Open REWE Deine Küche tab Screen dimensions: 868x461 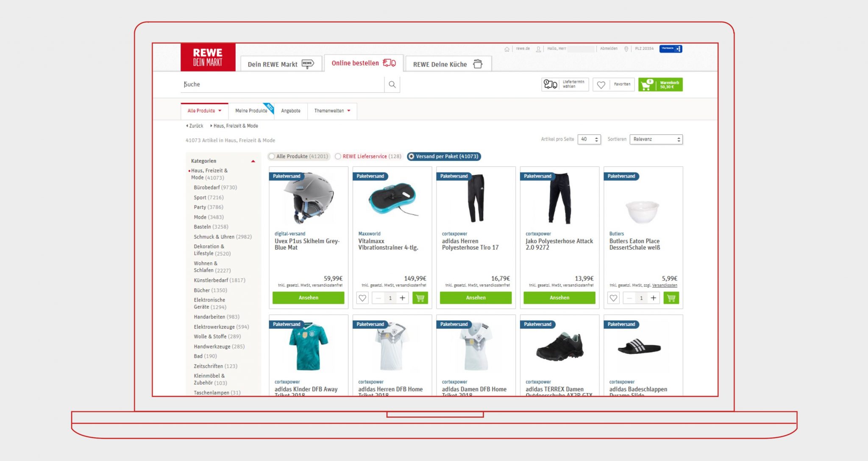pyautogui.click(x=448, y=64)
